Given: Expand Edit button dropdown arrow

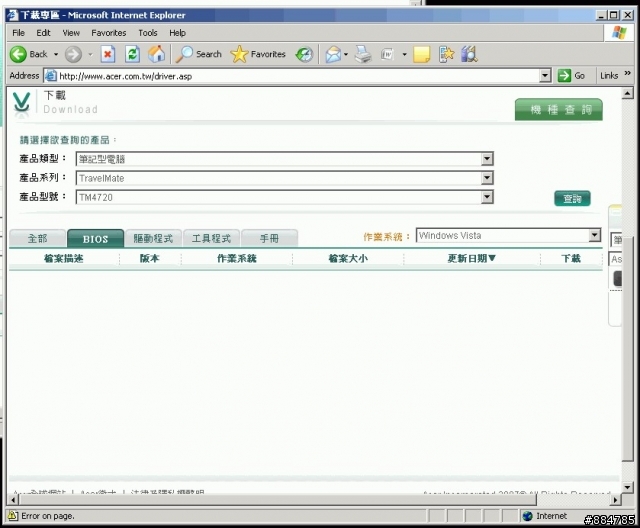Looking at the screenshot, I should (x=404, y=54).
